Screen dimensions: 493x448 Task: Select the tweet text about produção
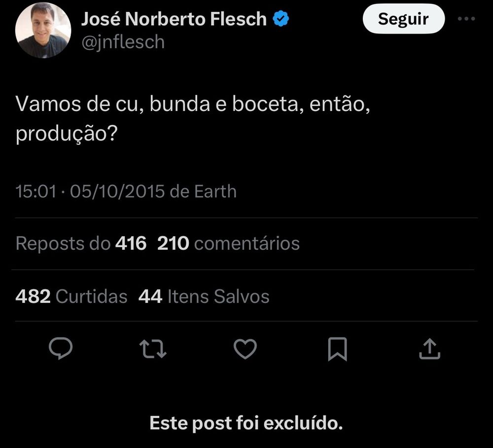point(193,119)
